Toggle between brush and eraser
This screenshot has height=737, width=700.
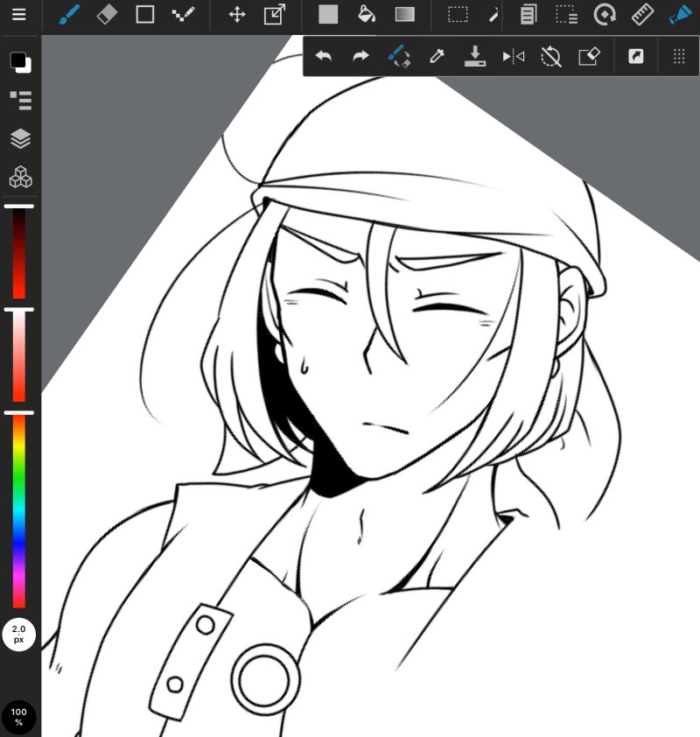399,56
